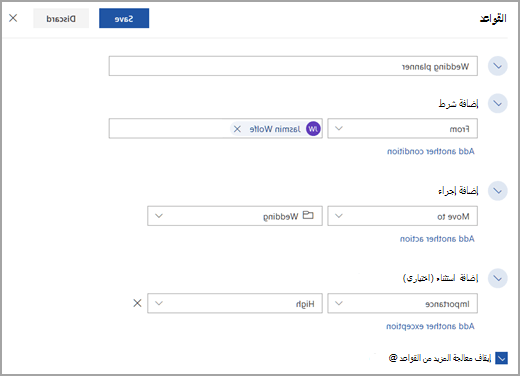Click Add another condition link

coord(431,151)
